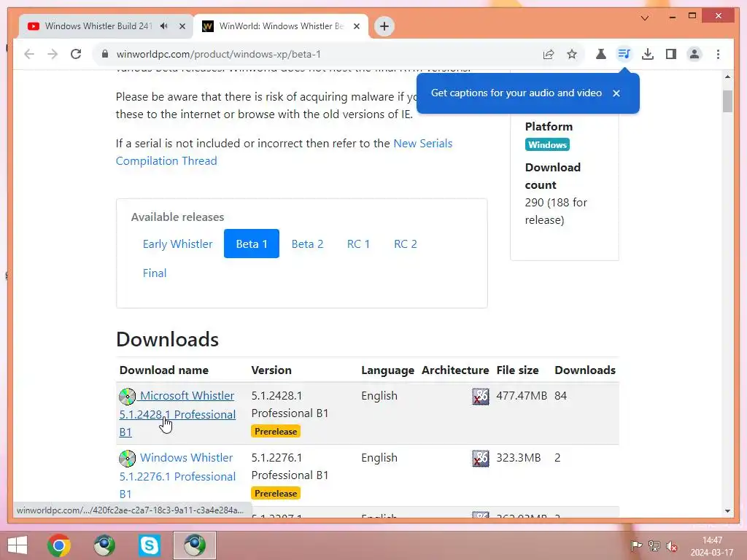Viewport: 747px width, 560px height.
Task: Close the Windows Whistler YouTube tab
Action: 182,26
